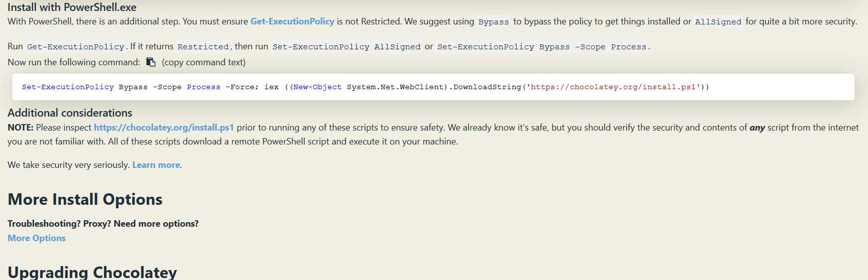Click the 'Get-ExecutionPolicy' inline code after Run
Viewport: 868px width, 280px height.
76,47
